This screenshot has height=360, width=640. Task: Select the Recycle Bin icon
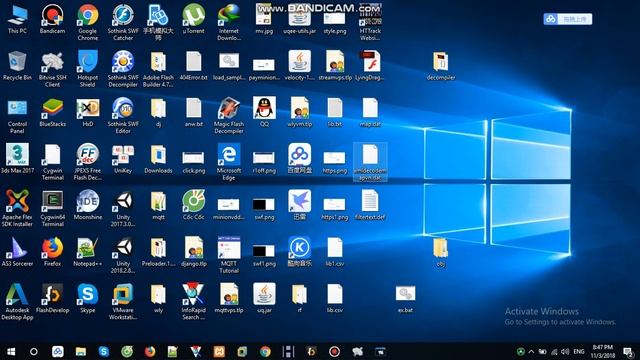17,66
